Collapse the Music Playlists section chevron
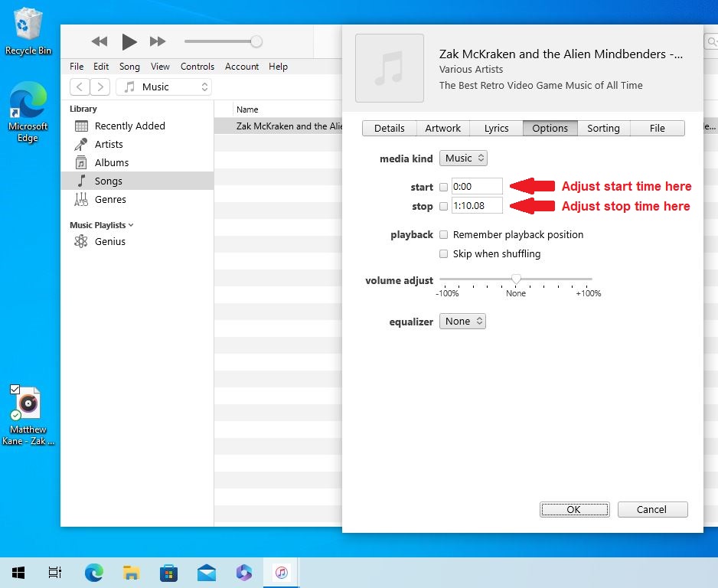This screenshot has width=718, height=588. pyautogui.click(x=132, y=225)
